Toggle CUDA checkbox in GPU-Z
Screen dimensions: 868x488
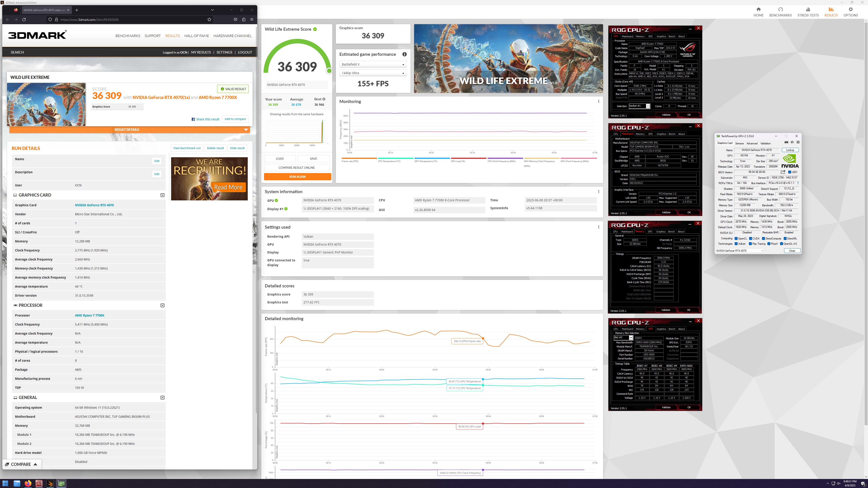[750, 238]
